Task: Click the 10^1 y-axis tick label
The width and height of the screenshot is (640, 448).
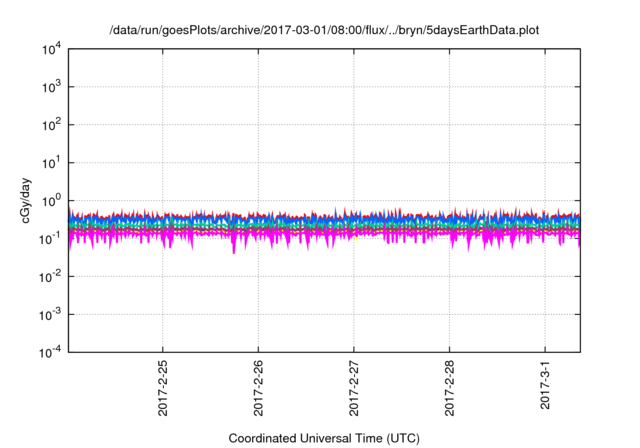Action: point(51,163)
